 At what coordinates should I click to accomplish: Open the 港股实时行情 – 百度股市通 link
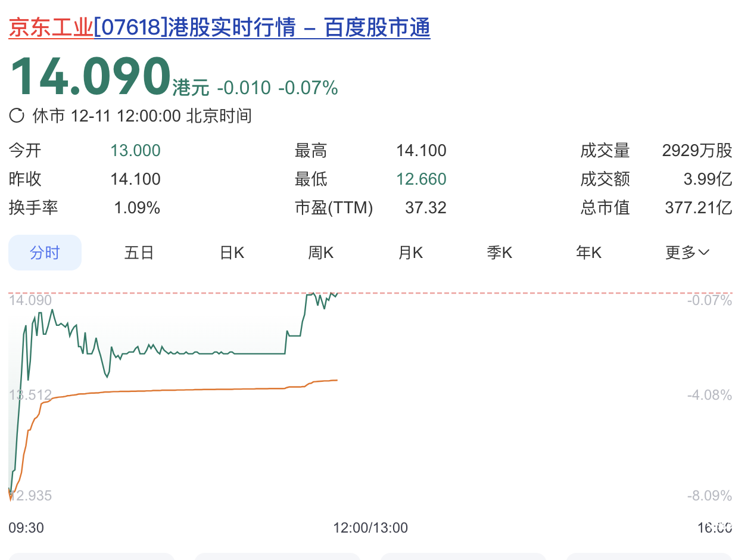point(262,28)
